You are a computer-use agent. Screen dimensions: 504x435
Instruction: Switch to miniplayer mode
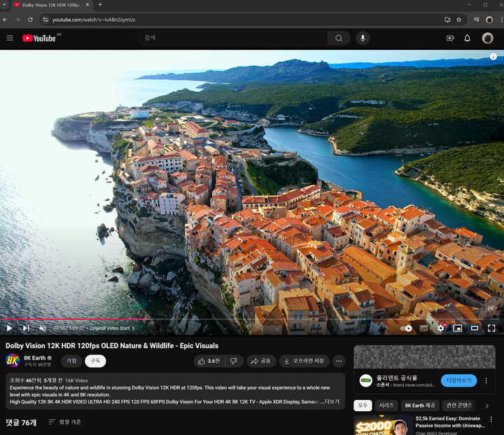coord(457,329)
